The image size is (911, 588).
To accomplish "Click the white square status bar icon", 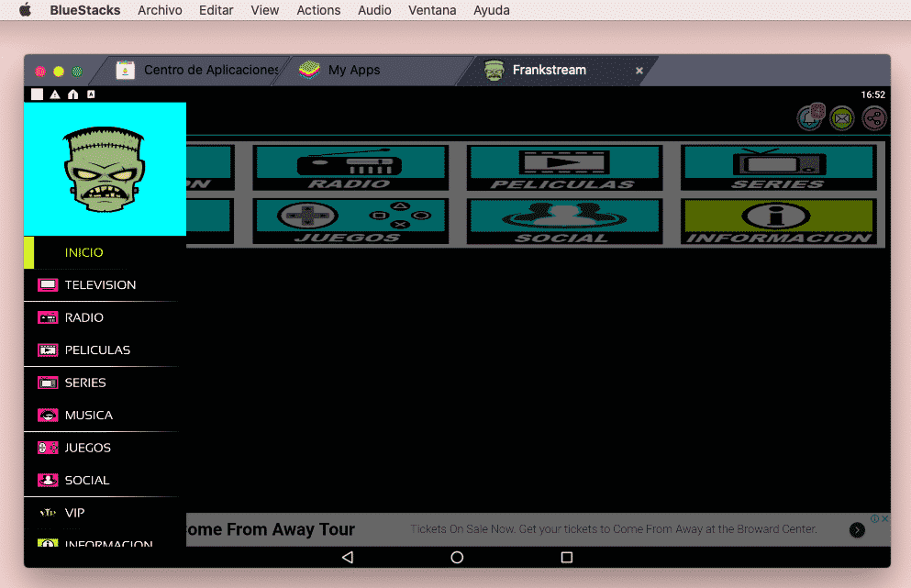I will click(x=38, y=94).
